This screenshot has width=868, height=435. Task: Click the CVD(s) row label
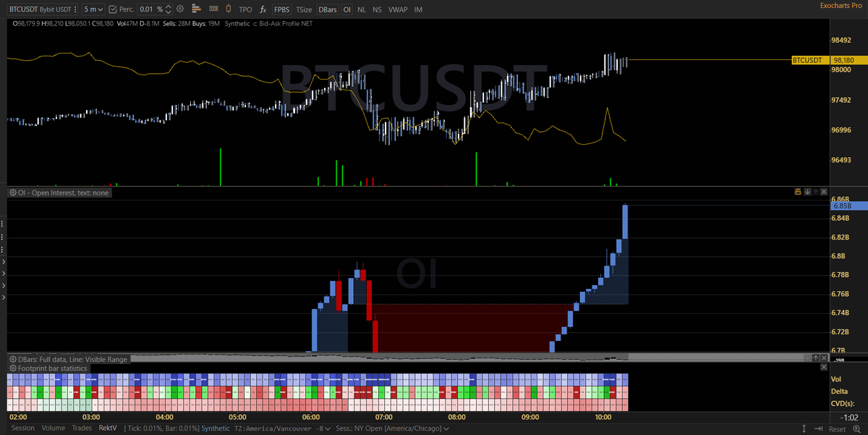click(x=843, y=403)
